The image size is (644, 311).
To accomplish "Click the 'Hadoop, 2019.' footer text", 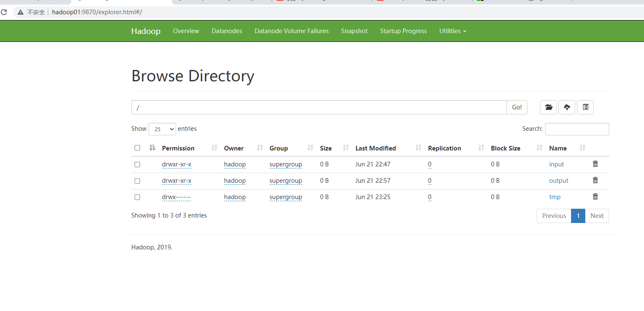I will point(152,247).
